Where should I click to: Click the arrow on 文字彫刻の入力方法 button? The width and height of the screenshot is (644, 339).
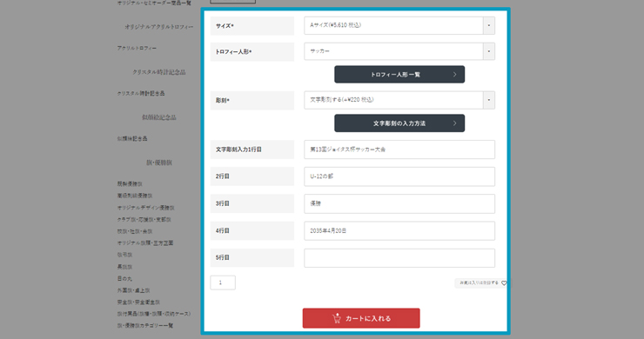click(x=454, y=123)
